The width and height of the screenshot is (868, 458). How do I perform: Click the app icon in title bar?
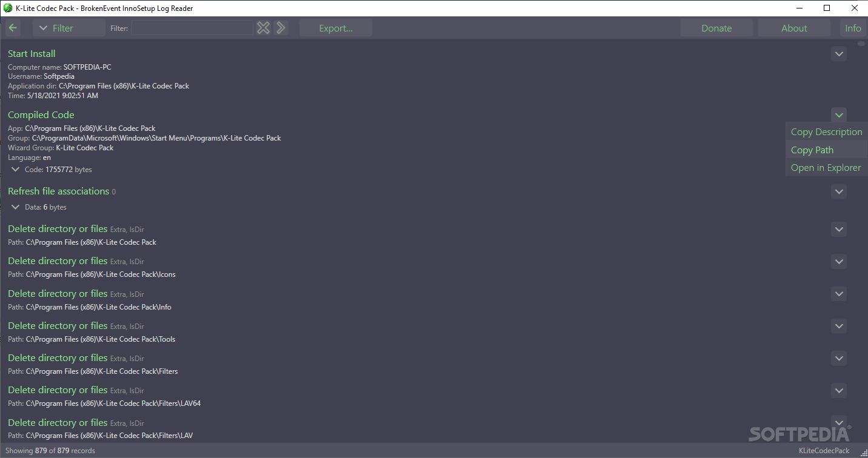pyautogui.click(x=8, y=8)
